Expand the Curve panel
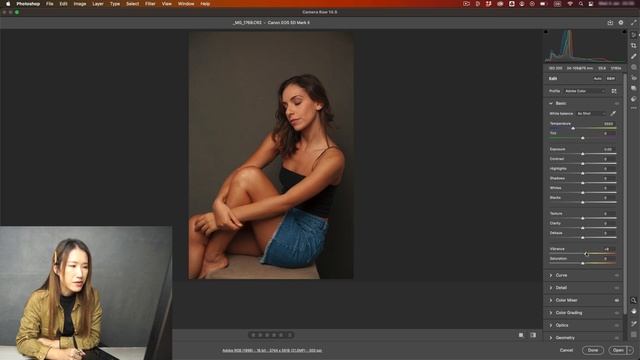This screenshot has width=640, height=360. pos(551,276)
